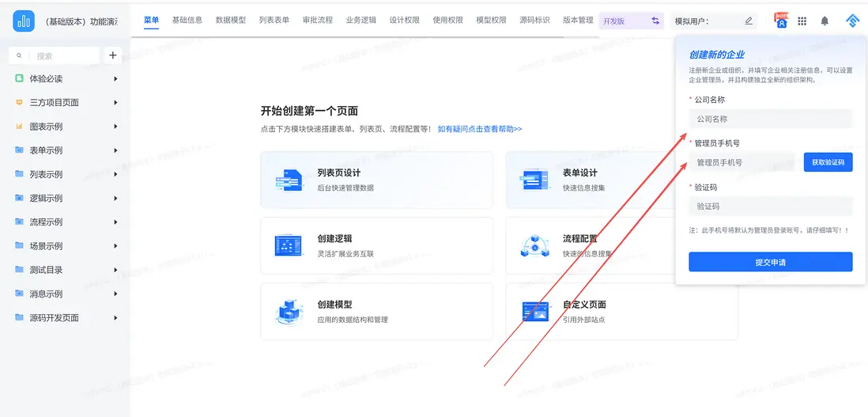Click the 创建模型 card title

pos(335,305)
